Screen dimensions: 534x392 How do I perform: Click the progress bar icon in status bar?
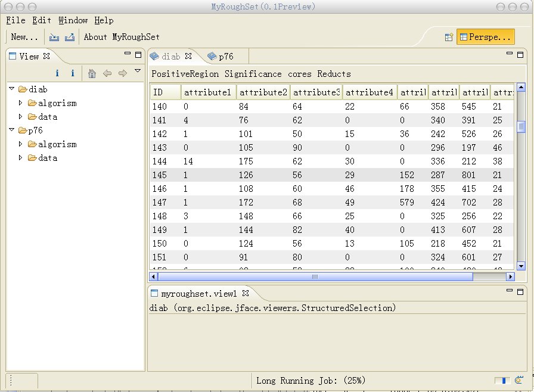502,381
